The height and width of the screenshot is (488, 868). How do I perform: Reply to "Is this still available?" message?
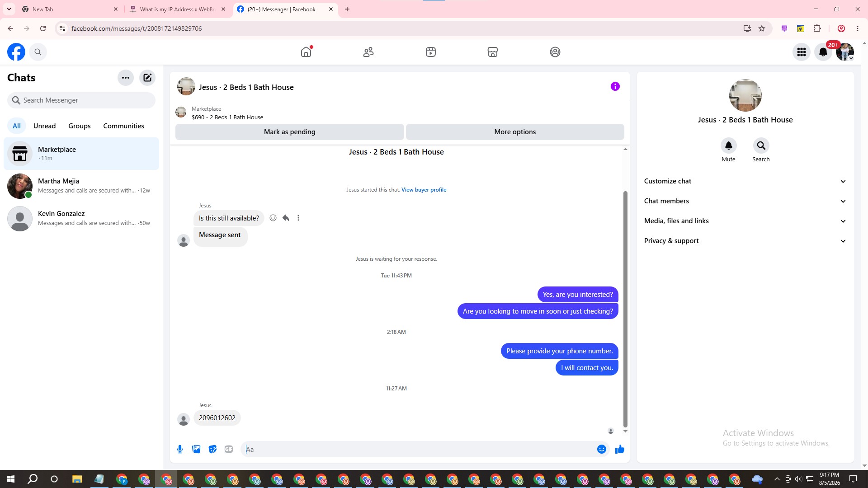(x=286, y=218)
